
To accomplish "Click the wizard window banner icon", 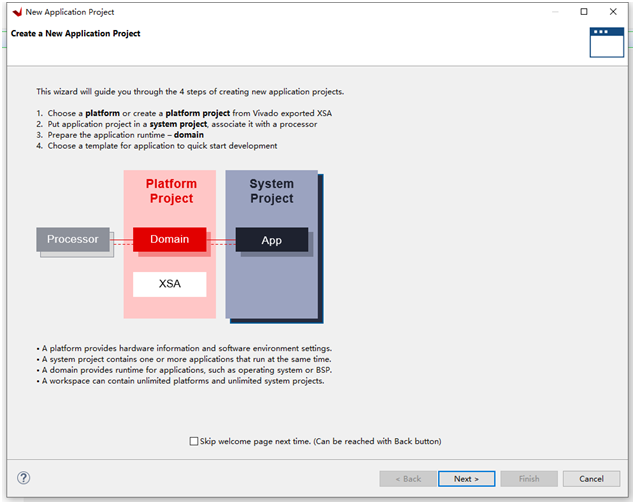I will pos(606,43).
